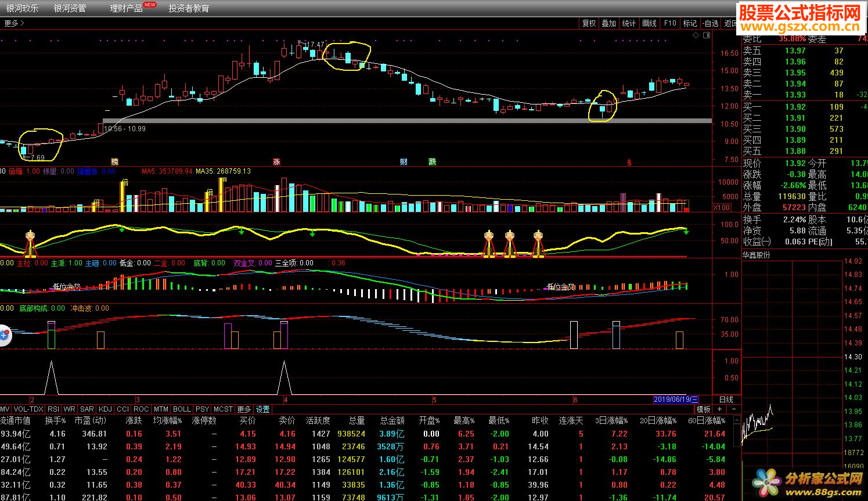Viewport: 868px width, 501px height.
Task: Select the ROC indicator tab
Action: pos(141,409)
